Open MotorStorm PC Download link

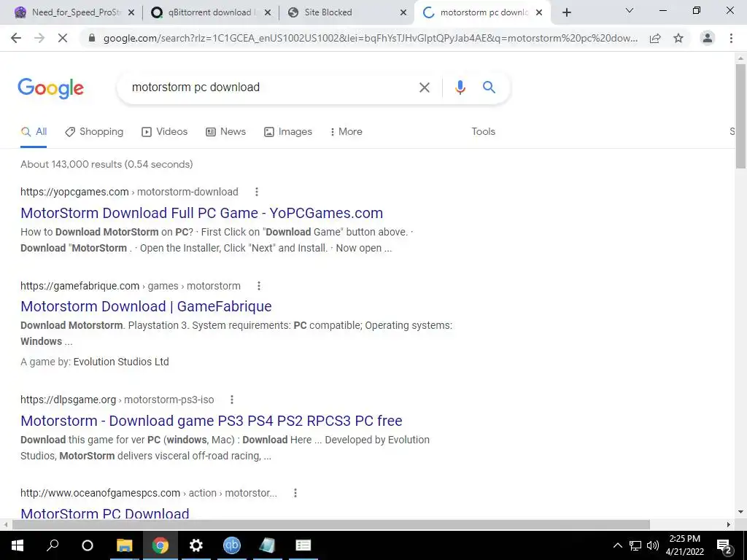[x=105, y=513]
